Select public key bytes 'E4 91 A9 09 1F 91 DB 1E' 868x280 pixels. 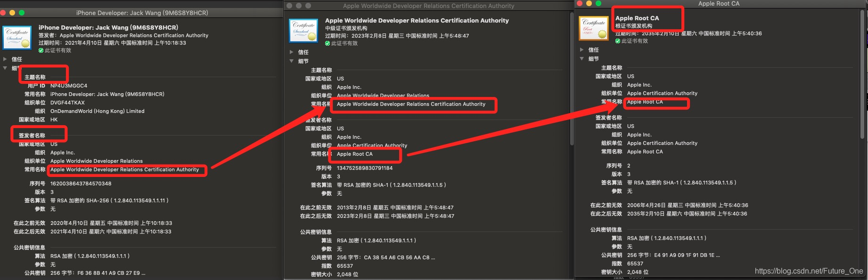[673, 255]
